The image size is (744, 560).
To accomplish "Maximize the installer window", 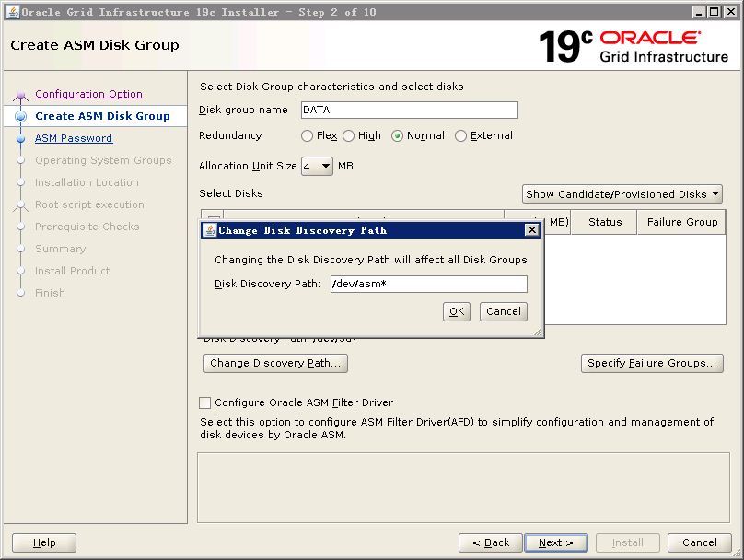I will pyautogui.click(x=715, y=12).
